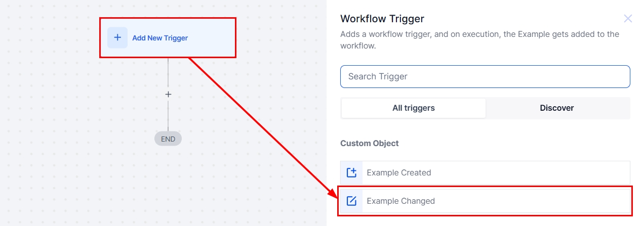Screen dimensions: 644x226
Task: Open the Discover tab
Action: click(557, 108)
